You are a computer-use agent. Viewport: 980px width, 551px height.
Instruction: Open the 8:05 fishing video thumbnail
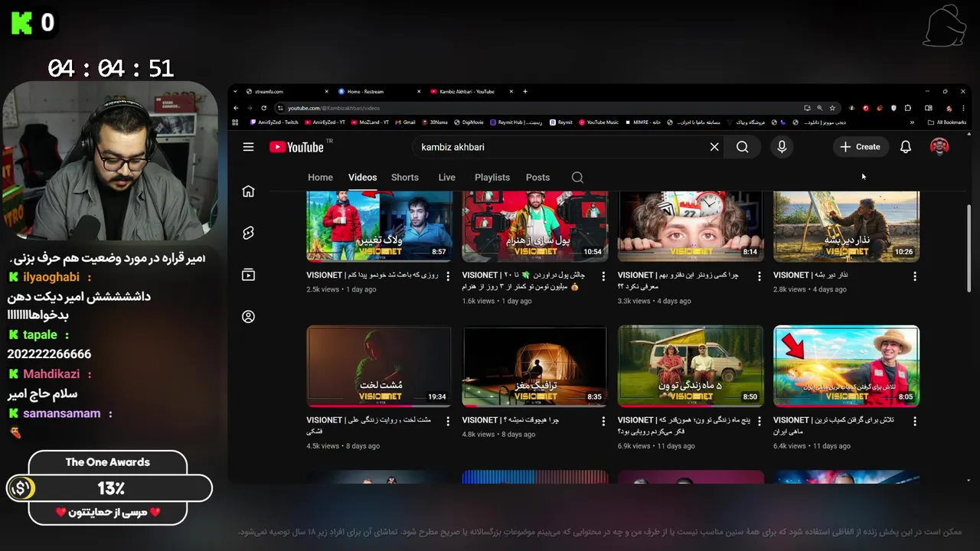tap(846, 366)
